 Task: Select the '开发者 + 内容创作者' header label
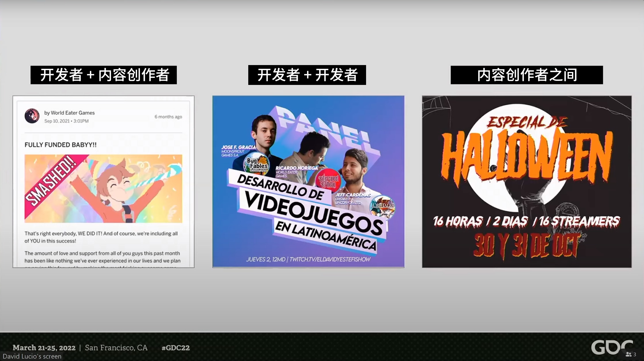(104, 75)
